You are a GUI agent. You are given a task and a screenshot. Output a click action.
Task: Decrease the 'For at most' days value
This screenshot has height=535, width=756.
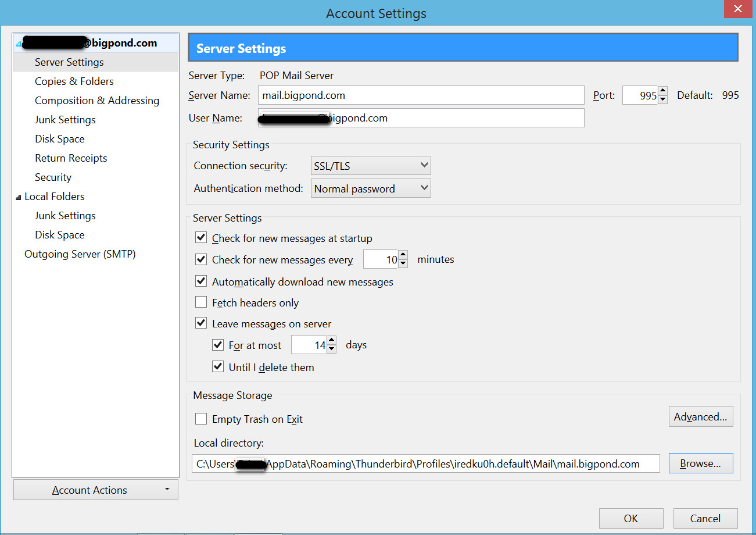coord(331,349)
